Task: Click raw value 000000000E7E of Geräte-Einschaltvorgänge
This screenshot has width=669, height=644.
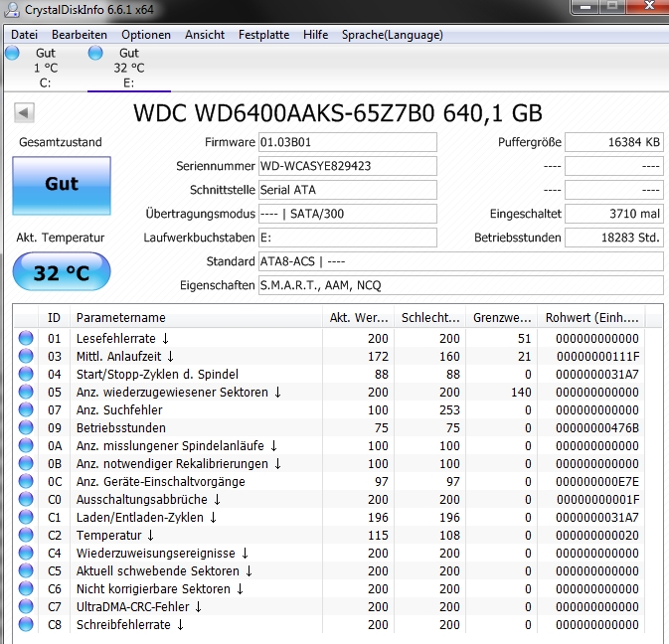Action: point(597,482)
